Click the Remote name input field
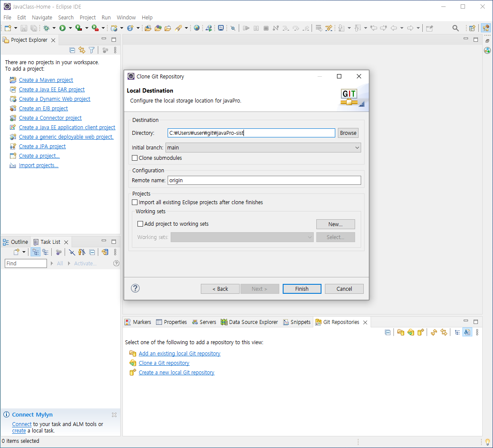The width and height of the screenshot is (493, 448). click(x=264, y=180)
